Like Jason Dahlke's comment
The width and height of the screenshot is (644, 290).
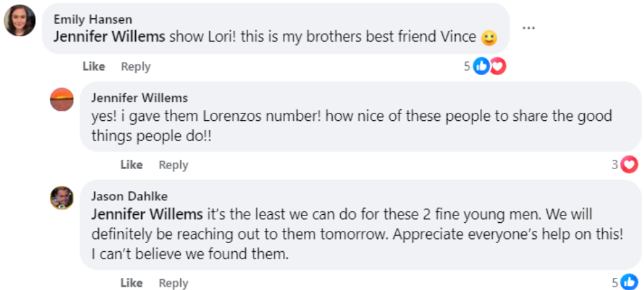tap(132, 283)
